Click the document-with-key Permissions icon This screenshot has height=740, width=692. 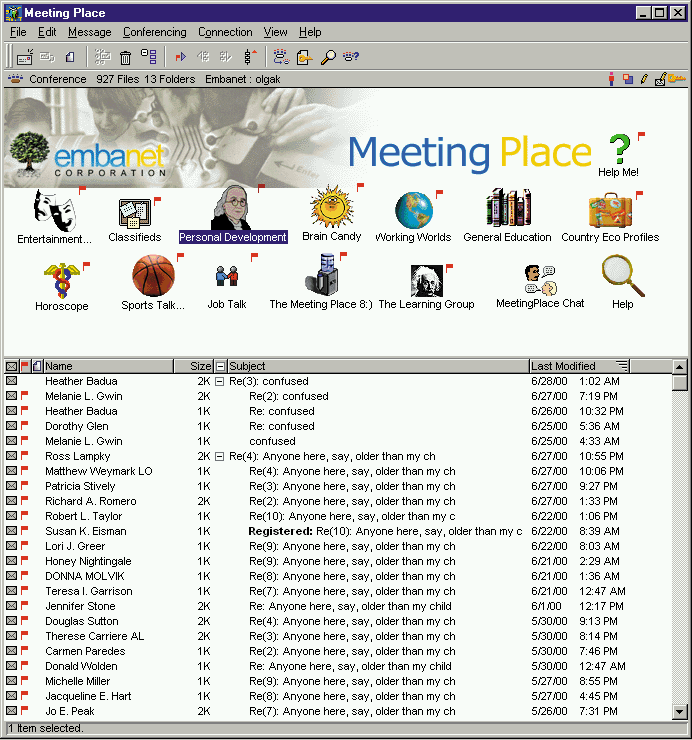[304, 57]
